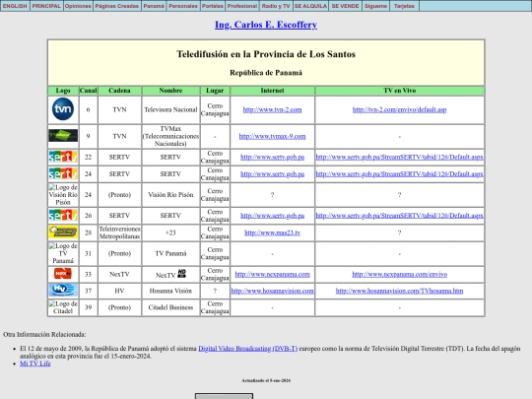Open the Opiniones menu
Viewport: 532px width, 399px height.
click(x=78, y=6)
